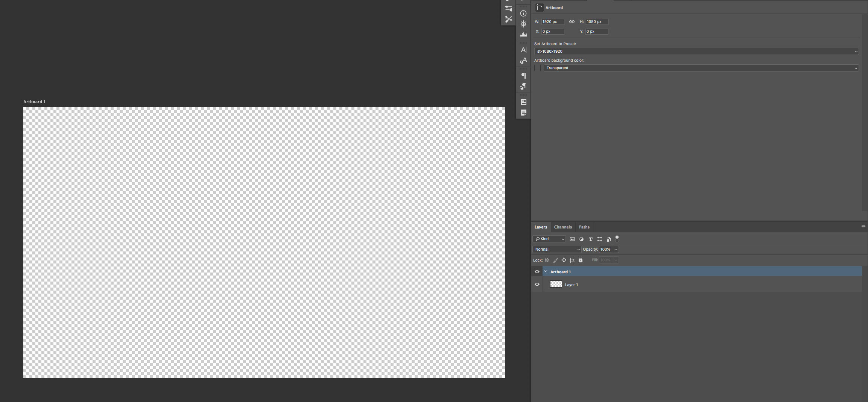The image size is (868, 402).
Task: Open the Normal blend mode dropdown
Action: (x=557, y=250)
